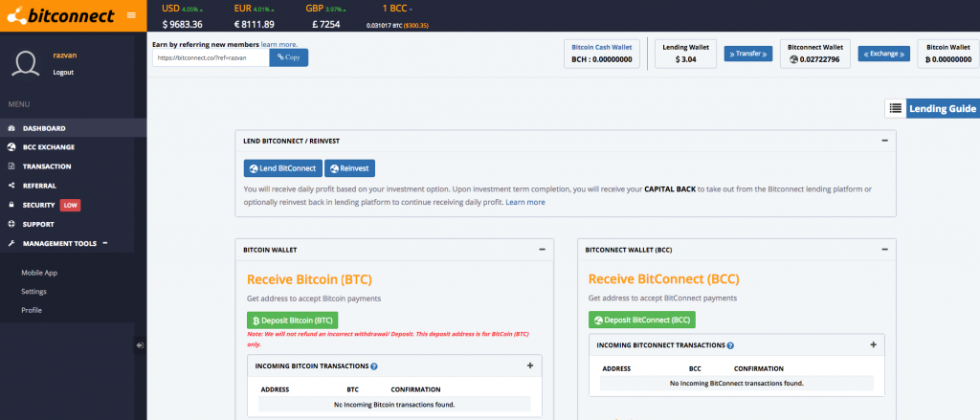Click the bitconnect logo
Viewport: 980px width, 420px height.
pos(60,15)
